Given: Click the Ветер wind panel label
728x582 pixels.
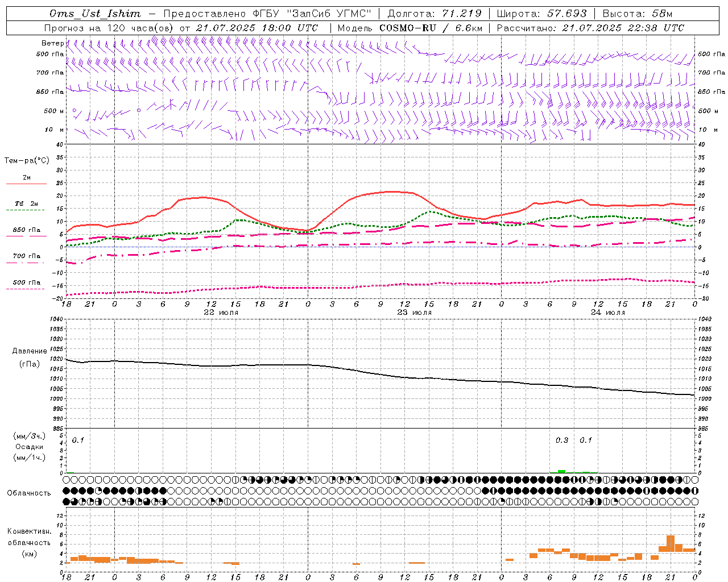Looking at the screenshot, I should tap(52, 43).
